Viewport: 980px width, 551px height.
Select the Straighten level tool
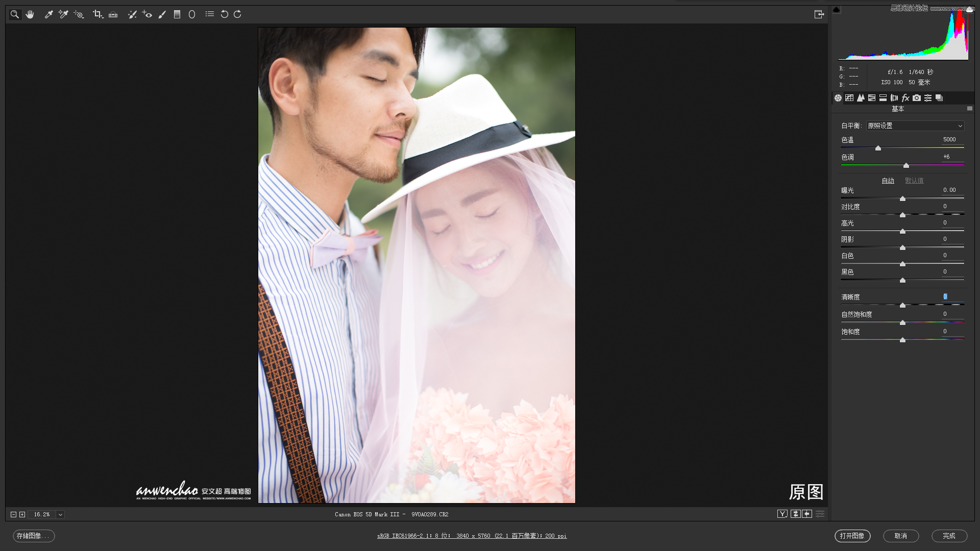point(113,14)
